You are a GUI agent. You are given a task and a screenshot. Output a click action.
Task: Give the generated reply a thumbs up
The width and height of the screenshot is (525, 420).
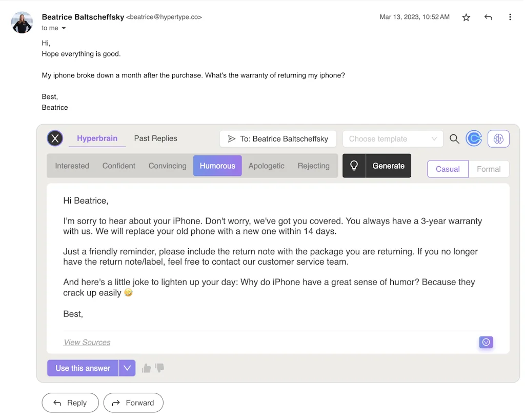[x=146, y=368]
